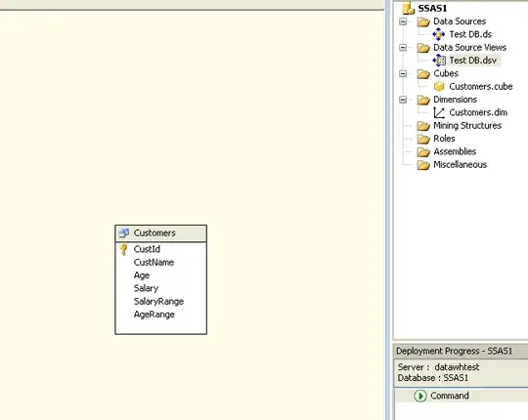This screenshot has height=420, width=528.
Task: Click the Deployment Progress - SSAS1 title
Action: tap(454, 351)
